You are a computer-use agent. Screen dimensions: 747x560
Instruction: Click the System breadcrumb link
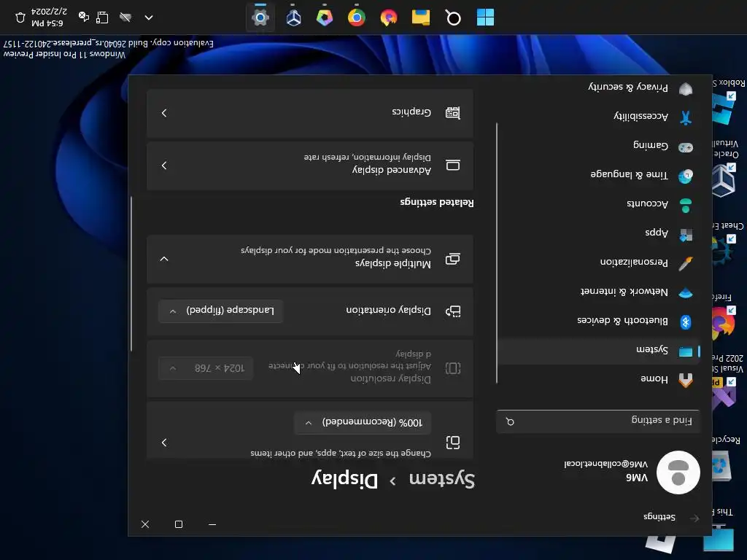point(441,479)
